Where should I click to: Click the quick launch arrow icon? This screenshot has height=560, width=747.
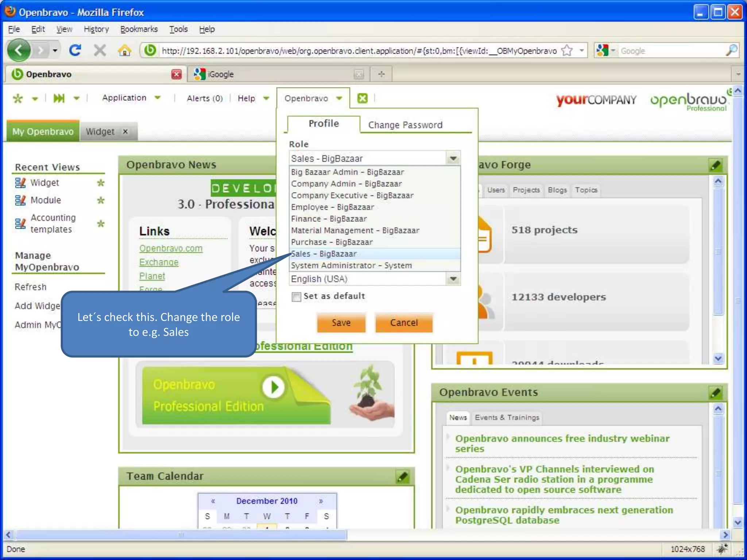coord(59,98)
